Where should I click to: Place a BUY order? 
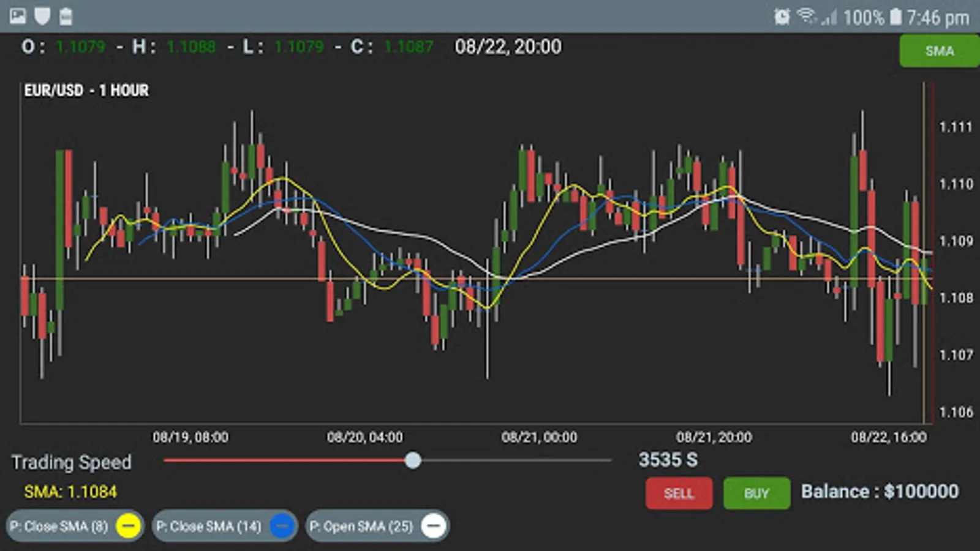(756, 493)
